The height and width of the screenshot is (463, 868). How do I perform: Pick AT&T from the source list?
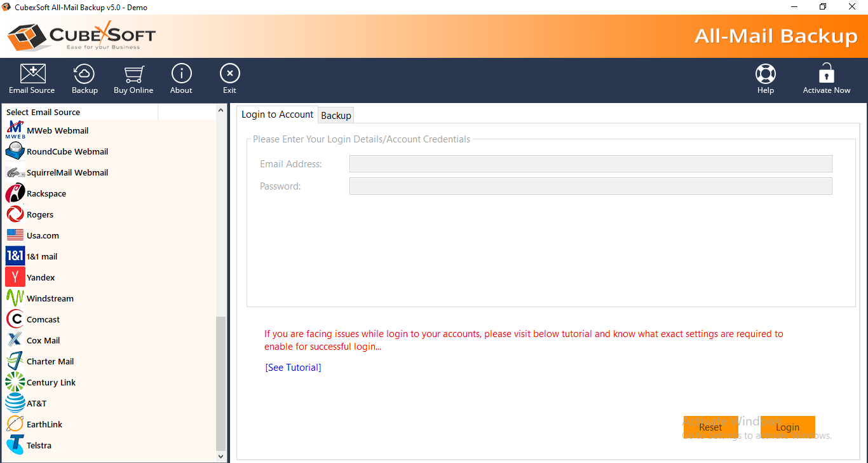pos(36,403)
